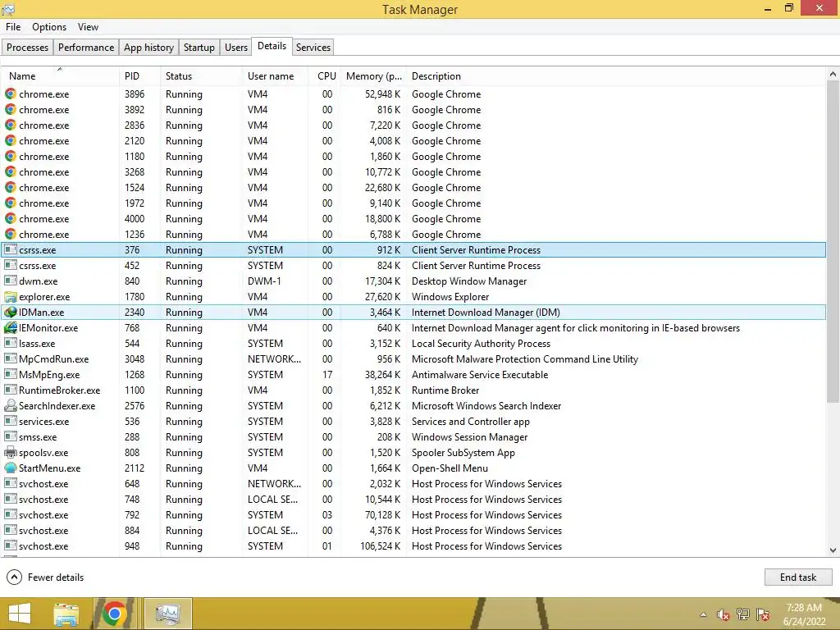Image resolution: width=840 pixels, height=630 pixels.
Task: Click the svchost.exe icon for PID 948
Action: point(10,546)
